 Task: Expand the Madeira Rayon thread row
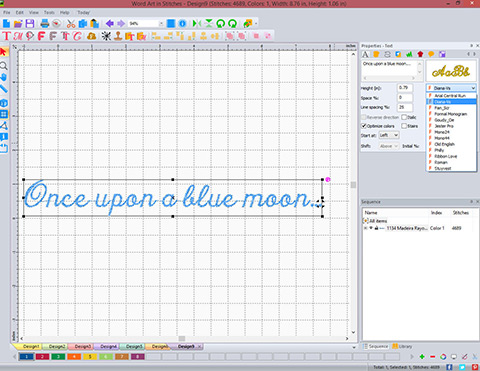point(365,228)
